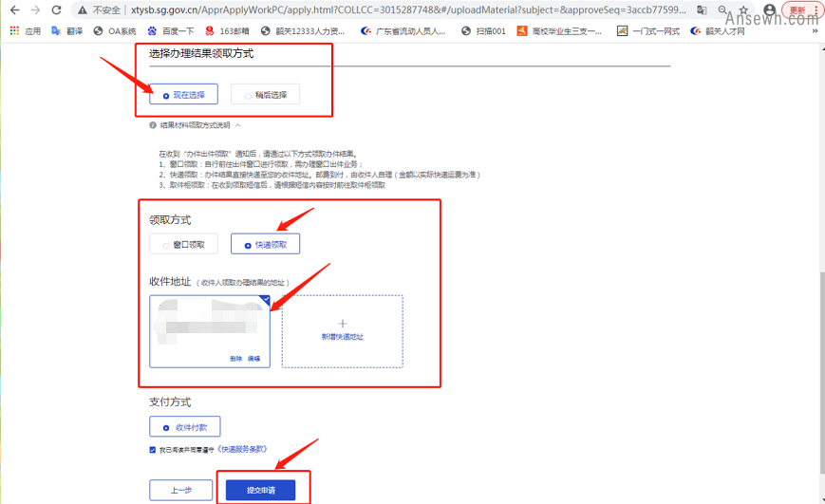
Task: Click the info icon beside 结果材料领取方式说明
Action: click(x=153, y=125)
